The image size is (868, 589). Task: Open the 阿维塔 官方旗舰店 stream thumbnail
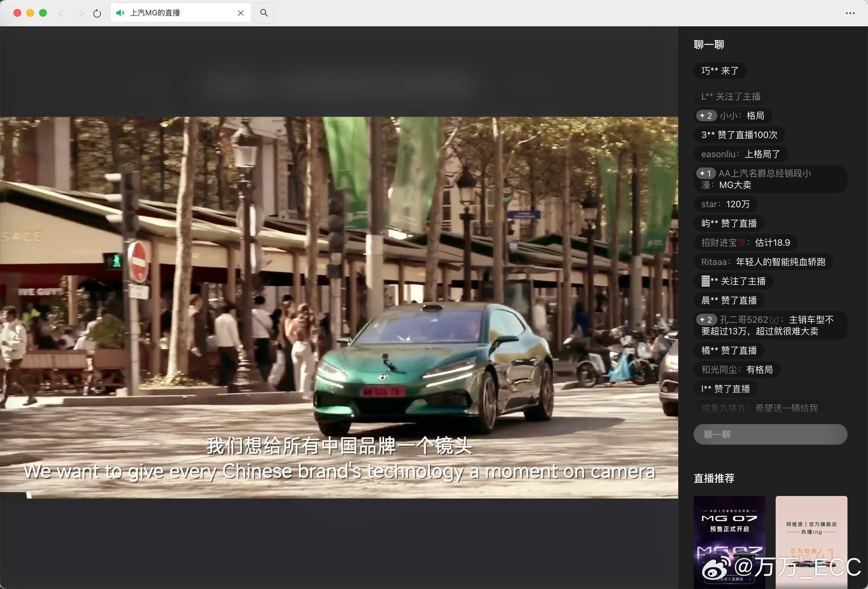tap(811, 542)
